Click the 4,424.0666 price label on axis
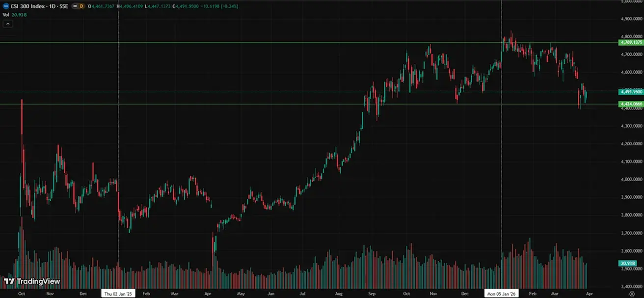644x298 pixels. coord(632,104)
